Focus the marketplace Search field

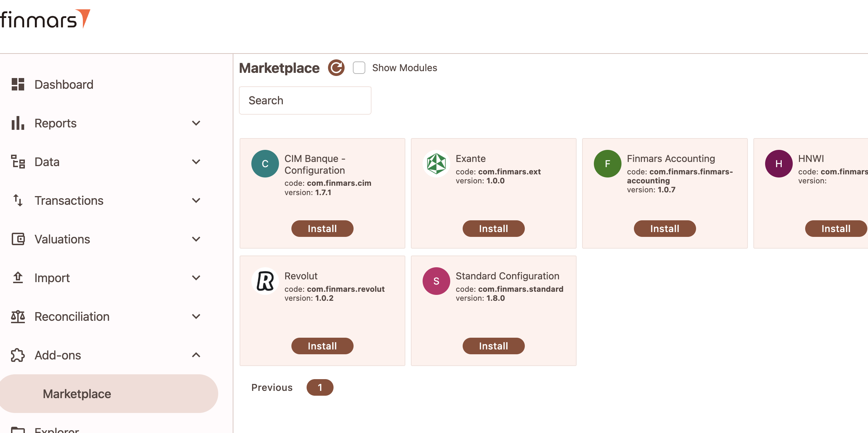305,100
